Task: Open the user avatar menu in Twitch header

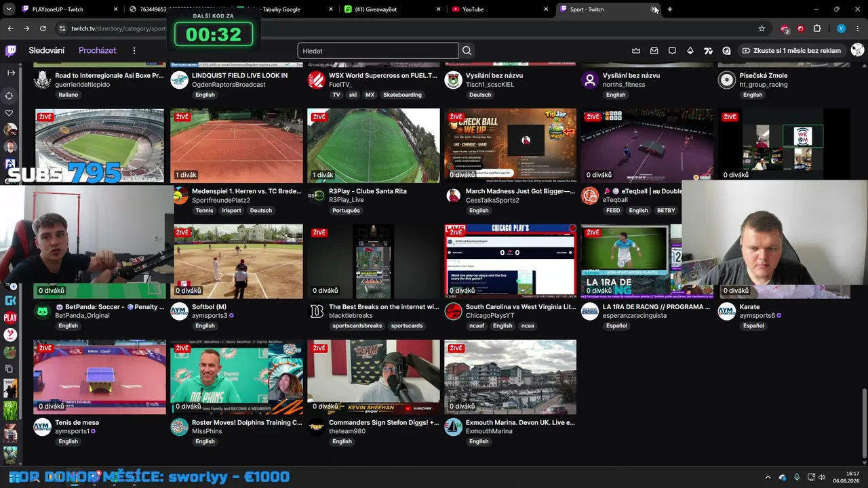Action: 857,50
